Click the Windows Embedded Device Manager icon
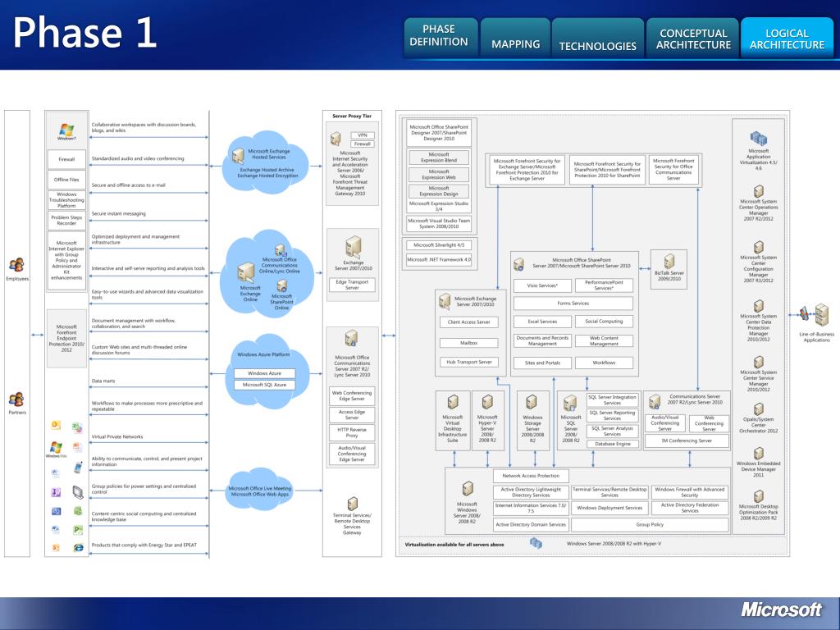 (759, 454)
